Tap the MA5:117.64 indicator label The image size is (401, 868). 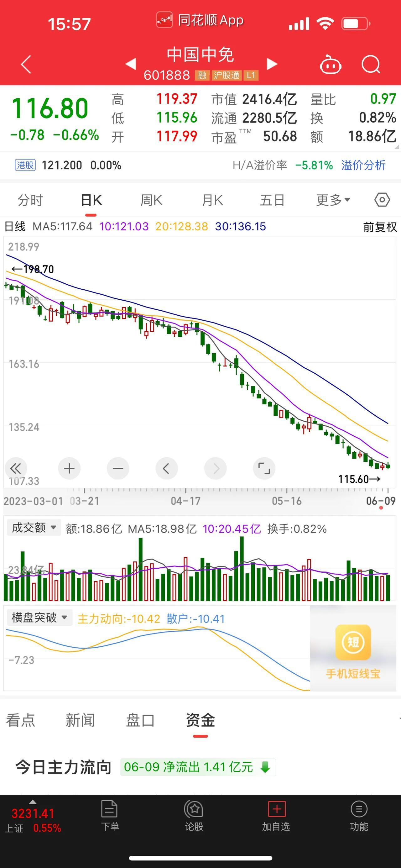[62, 226]
